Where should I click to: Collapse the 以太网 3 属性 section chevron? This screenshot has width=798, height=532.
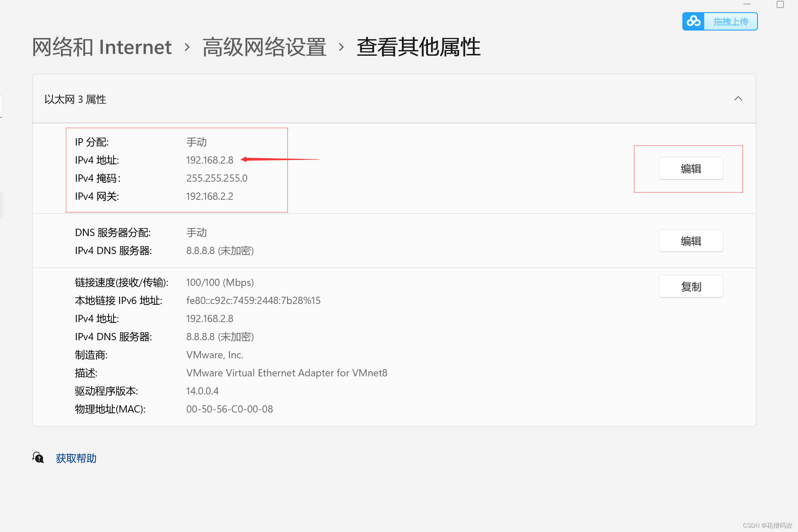point(738,99)
